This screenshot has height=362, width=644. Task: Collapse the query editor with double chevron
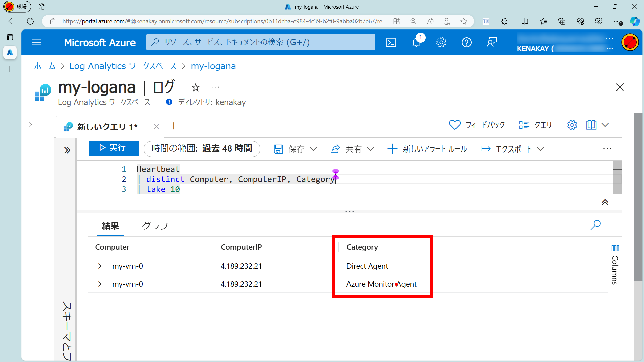(x=605, y=202)
